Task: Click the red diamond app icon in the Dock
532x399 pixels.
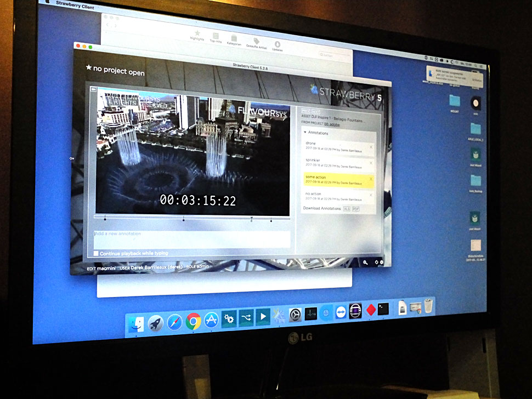Action: [x=371, y=310]
